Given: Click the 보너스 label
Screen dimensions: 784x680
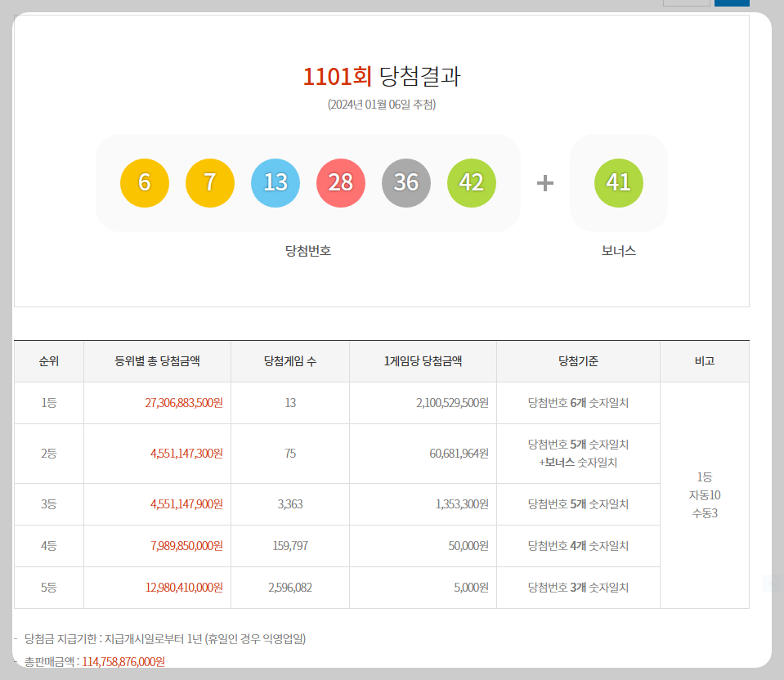Looking at the screenshot, I should coord(619,250).
